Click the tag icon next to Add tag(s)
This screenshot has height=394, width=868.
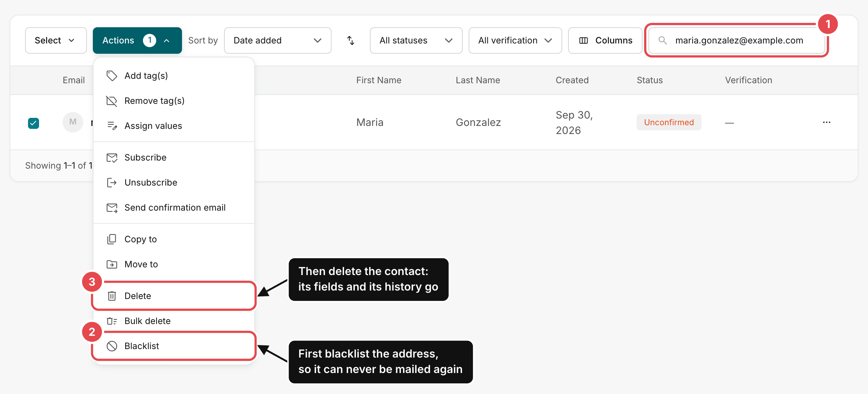(x=112, y=76)
